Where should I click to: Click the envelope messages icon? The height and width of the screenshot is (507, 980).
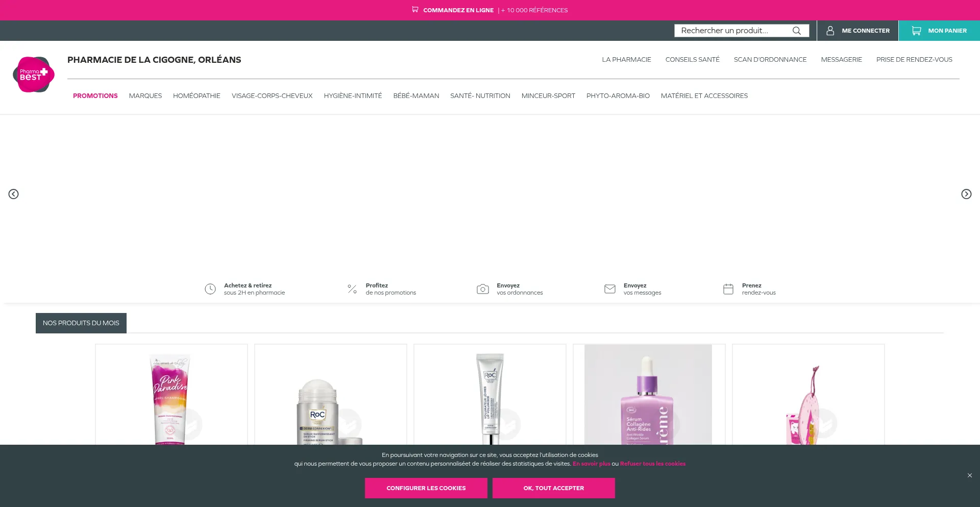[x=609, y=289]
